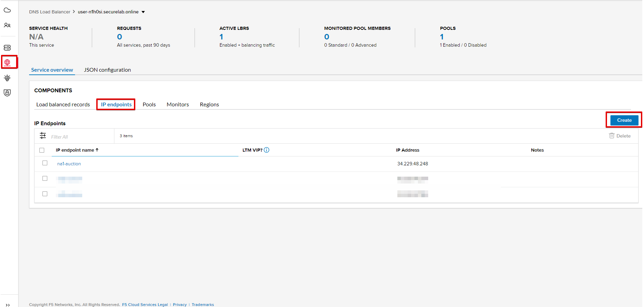644x307 pixels.
Task: Click the Delete button label
Action: pos(623,136)
